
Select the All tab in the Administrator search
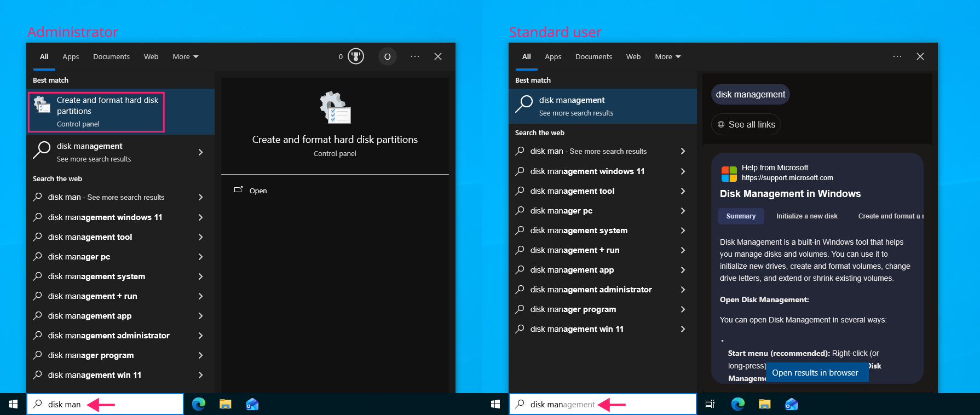44,57
